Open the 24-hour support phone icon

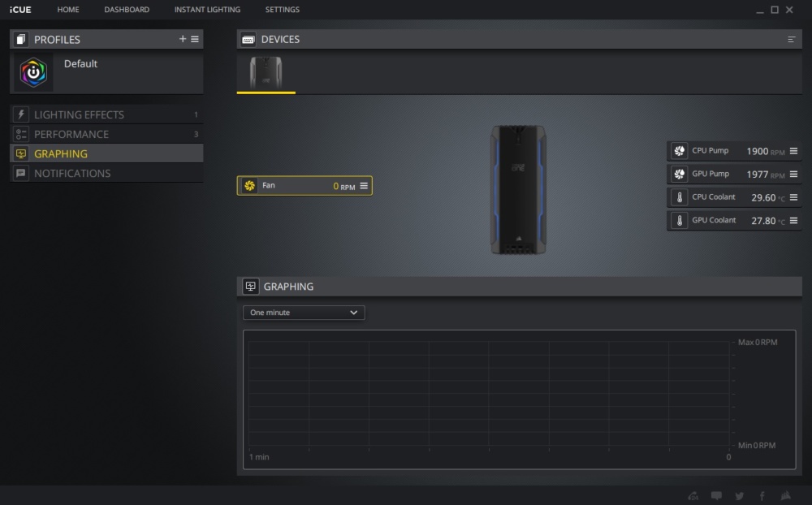(x=693, y=496)
